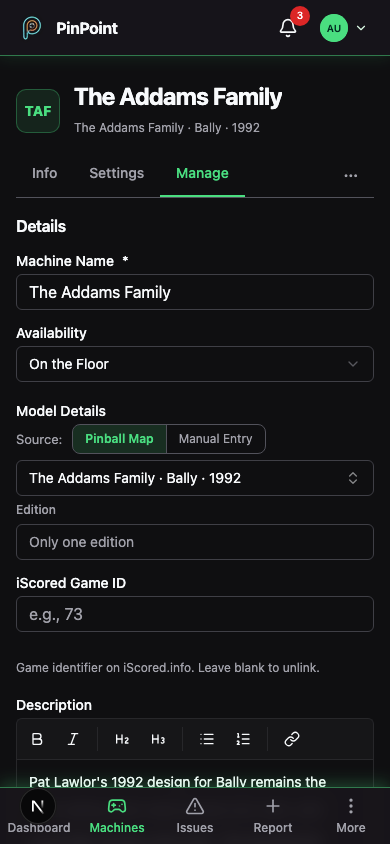Switch the source to Manual Entry
The image size is (390, 844).
click(x=216, y=439)
